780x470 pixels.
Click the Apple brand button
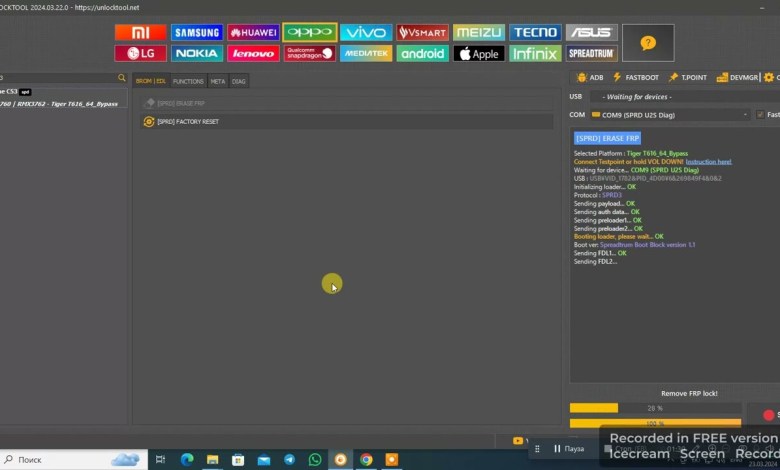point(478,53)
